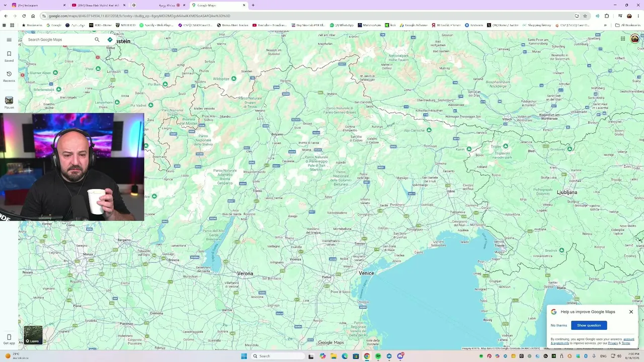
Task: Close the Google Maps tab
Action: pyautogui.click(x=244, y=5)
